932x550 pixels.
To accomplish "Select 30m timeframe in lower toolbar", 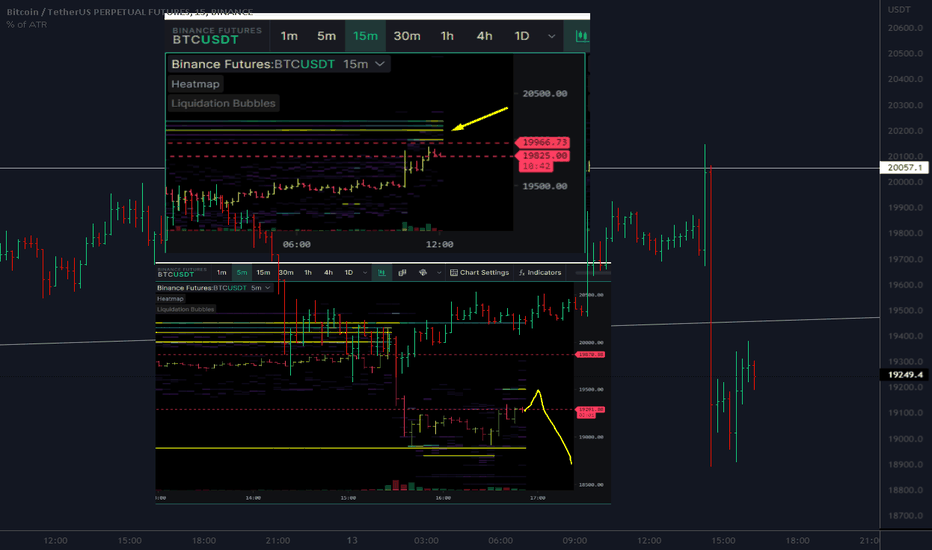I will click(x=286, y=272).
